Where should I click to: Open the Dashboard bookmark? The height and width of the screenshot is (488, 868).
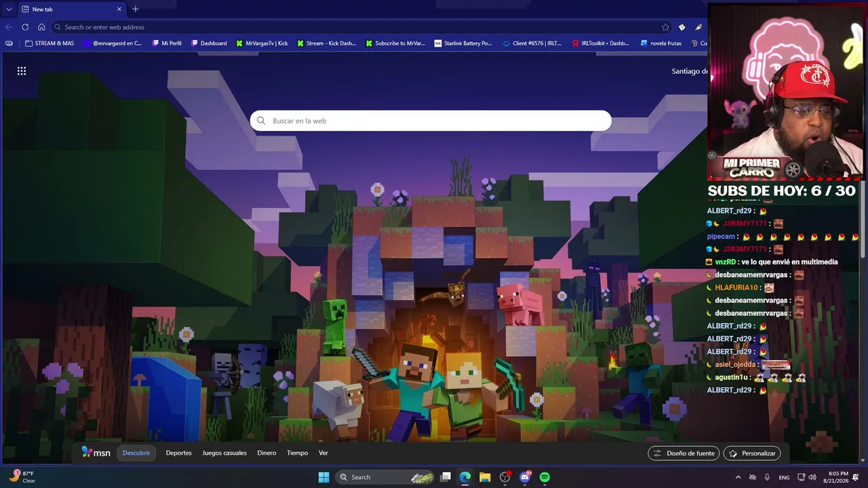click(x=209, y=43)
